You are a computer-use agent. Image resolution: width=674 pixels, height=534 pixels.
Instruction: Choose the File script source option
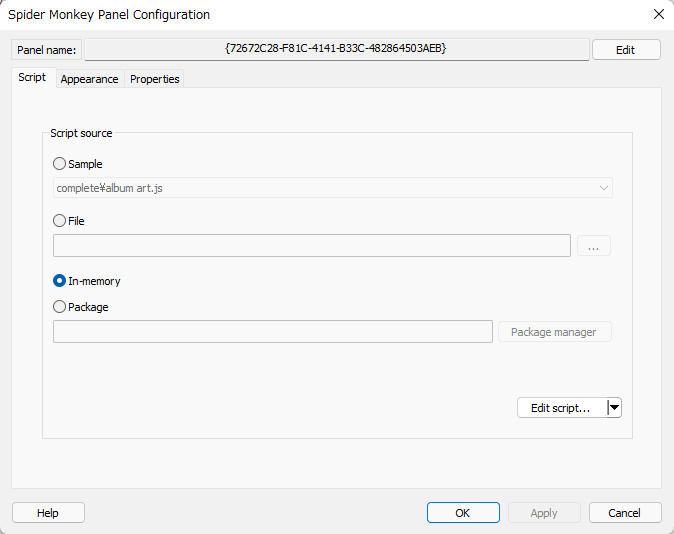click(60, 221)
